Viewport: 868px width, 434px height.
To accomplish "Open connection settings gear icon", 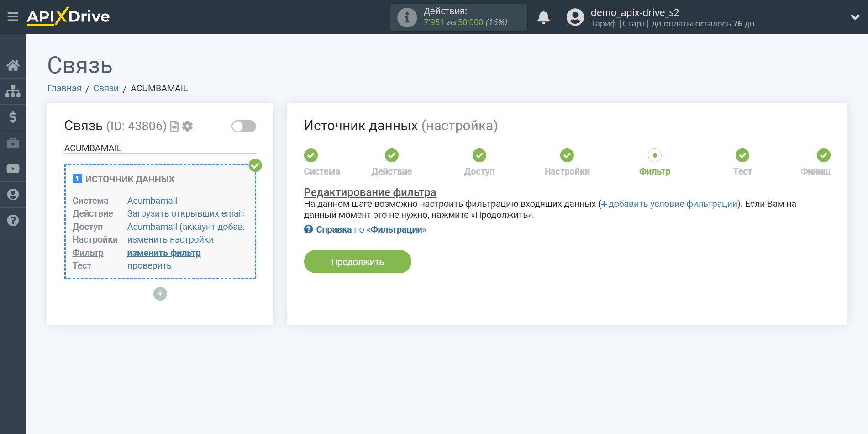I will pos(187,126).
